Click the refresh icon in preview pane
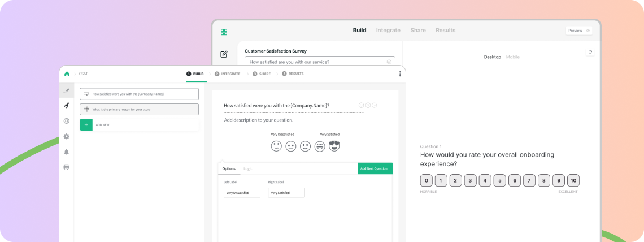 click(590, 52)
